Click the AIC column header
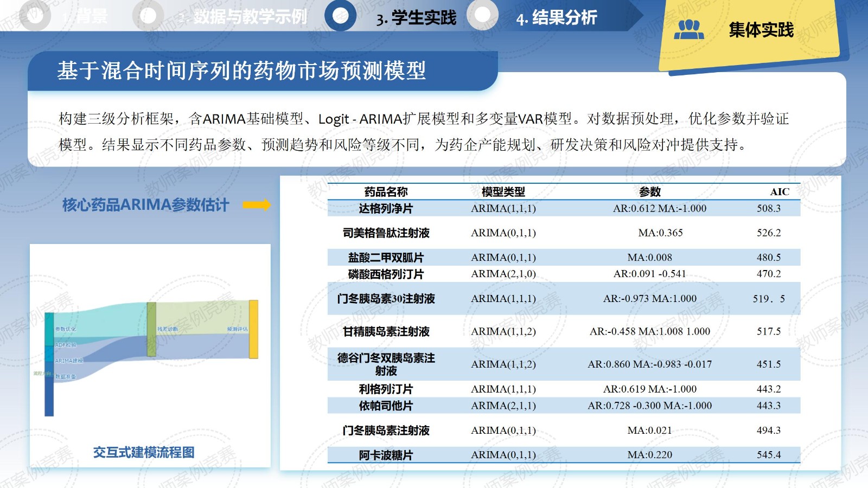 click(779, 192)
